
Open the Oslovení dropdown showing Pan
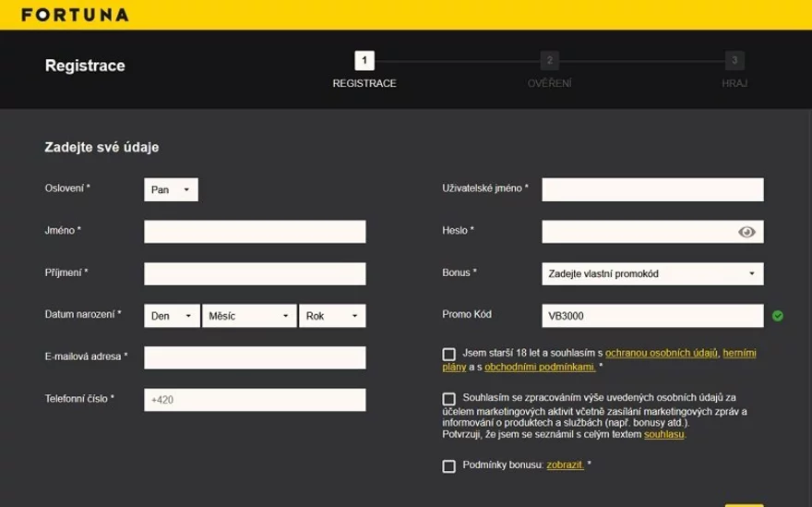coord(171,189)
